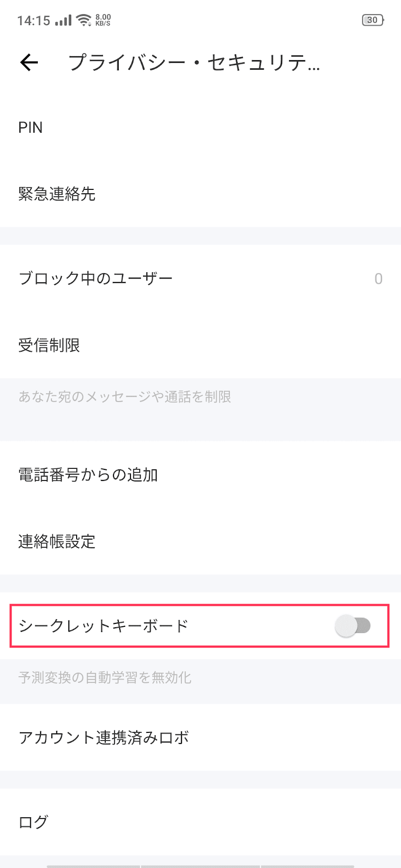Turn on secret keyboard to disable predictive learning
The image size is (401, 868).
tap(352, 626)
